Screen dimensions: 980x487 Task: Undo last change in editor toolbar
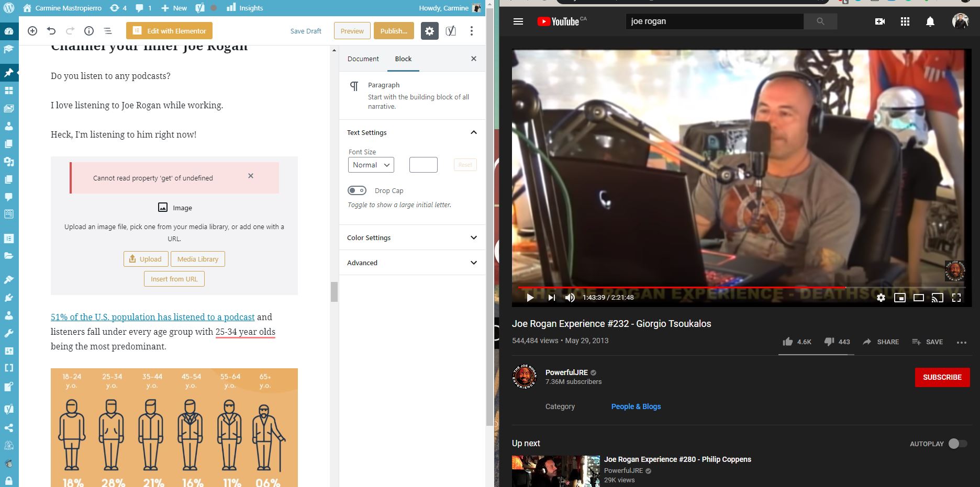pyautogui.click(x=51, y=31)
